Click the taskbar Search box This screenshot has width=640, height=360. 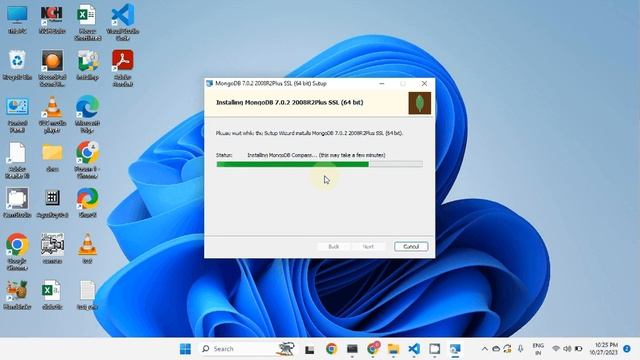click(248, 349)
